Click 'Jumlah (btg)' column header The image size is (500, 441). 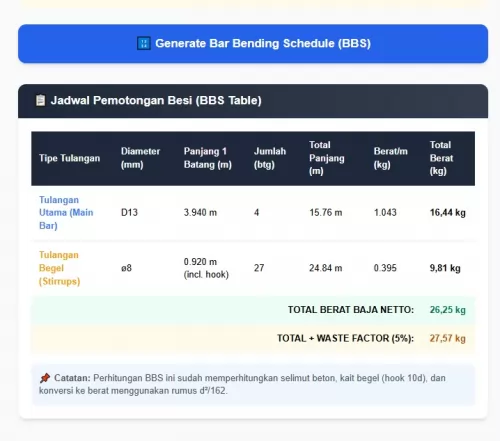pyautogui.click(x=270, y=158)
